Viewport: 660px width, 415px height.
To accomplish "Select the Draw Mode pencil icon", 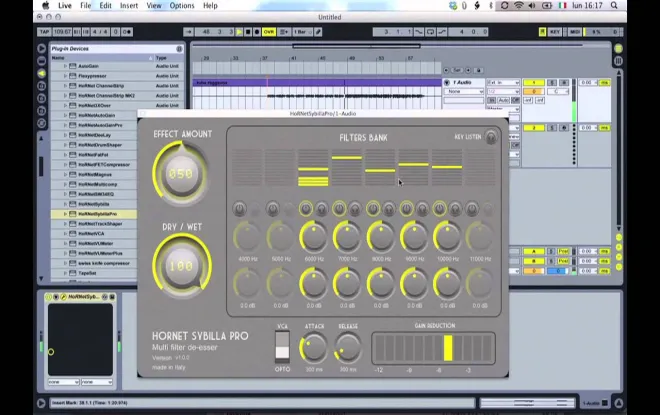I will [x=318, y=32].
